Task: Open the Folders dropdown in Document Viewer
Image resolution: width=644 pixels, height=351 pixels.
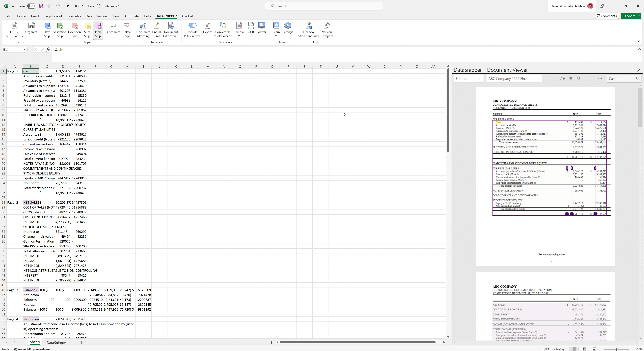Action: coord(468,78)
